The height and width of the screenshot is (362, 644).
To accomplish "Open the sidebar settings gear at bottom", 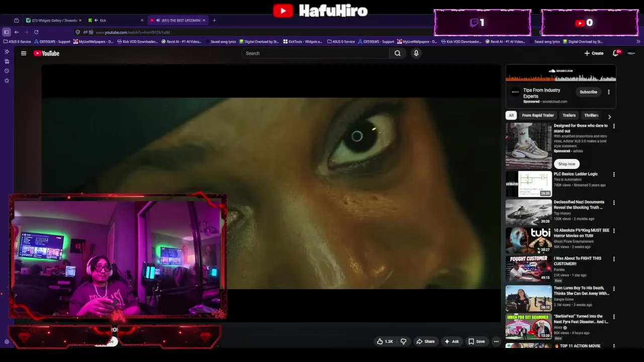I will point(7,341).
